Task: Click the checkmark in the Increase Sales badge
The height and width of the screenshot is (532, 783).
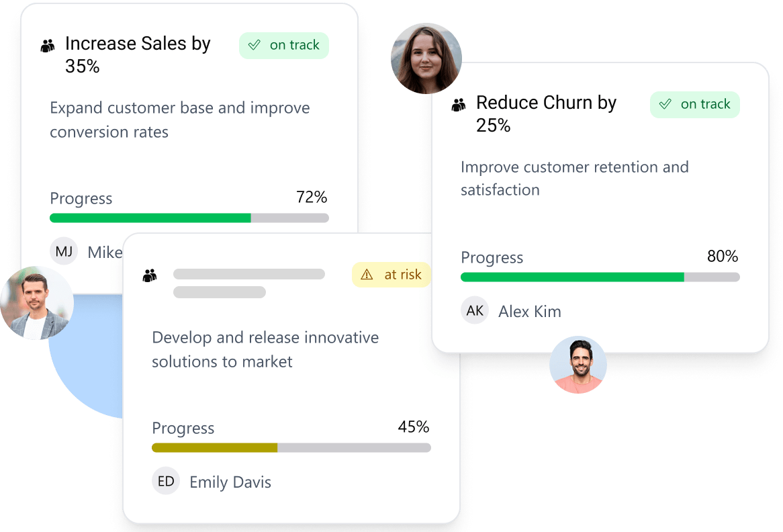Action: 254,45
